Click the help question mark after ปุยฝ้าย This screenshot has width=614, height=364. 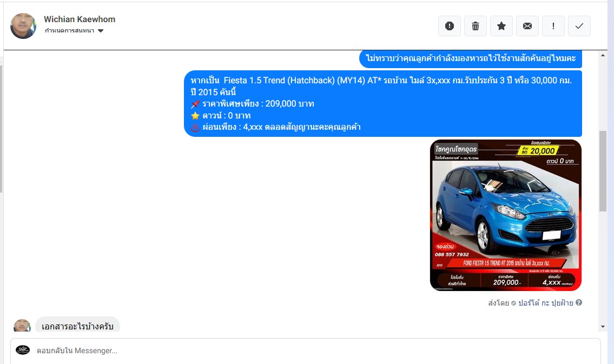pyautogui.click(x=579, y=302)
